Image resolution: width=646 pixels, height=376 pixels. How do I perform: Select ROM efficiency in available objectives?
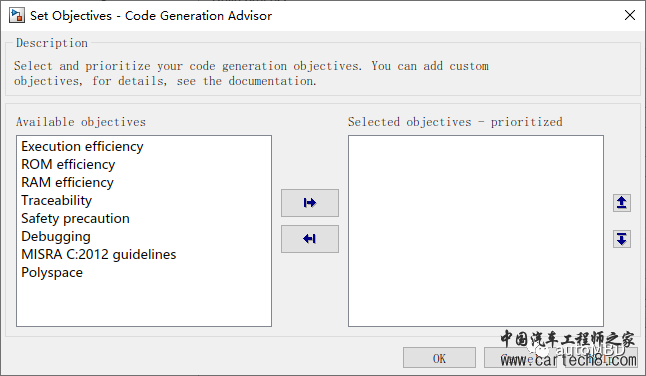coord(68,164)
